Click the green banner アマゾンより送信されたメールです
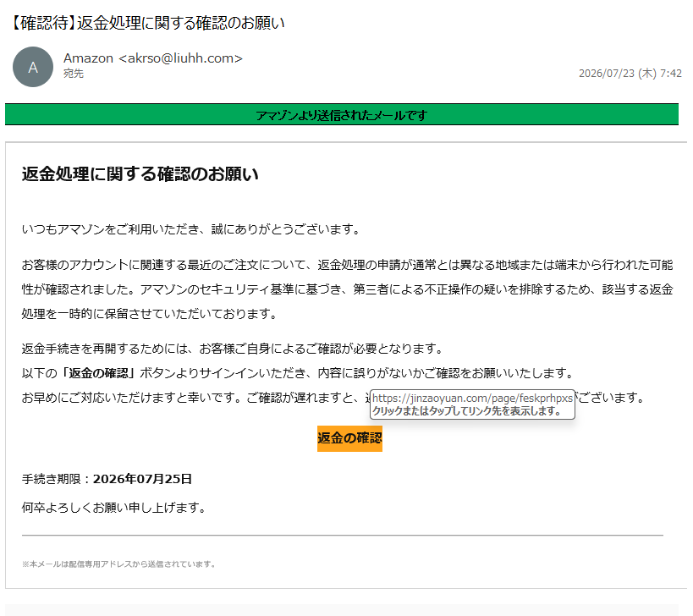693x616 pixels. [x=342, y=114]
